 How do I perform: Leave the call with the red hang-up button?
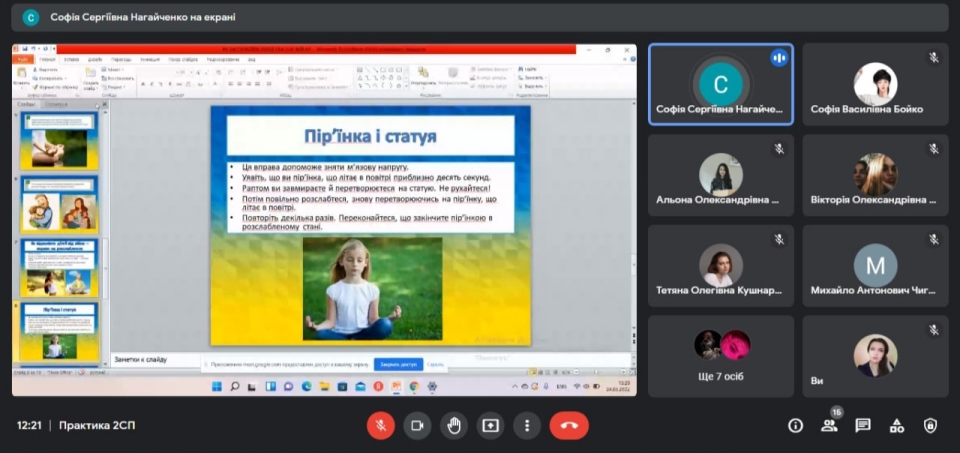569,425
